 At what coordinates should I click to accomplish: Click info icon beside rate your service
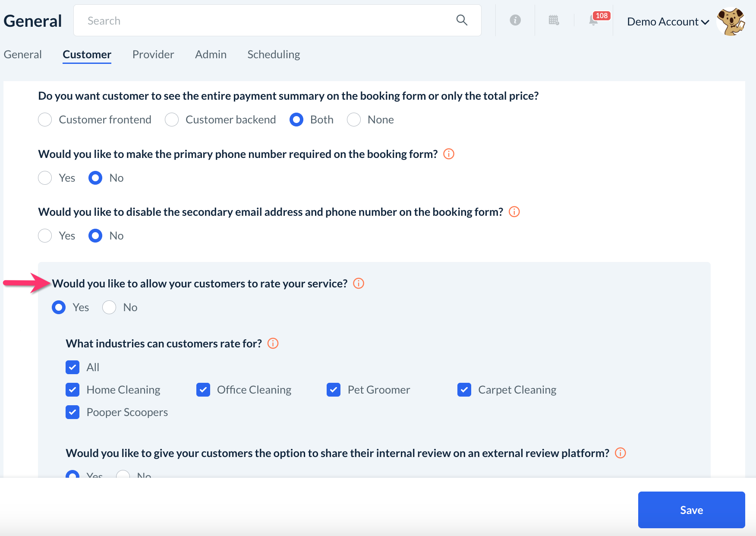[359, 284]
